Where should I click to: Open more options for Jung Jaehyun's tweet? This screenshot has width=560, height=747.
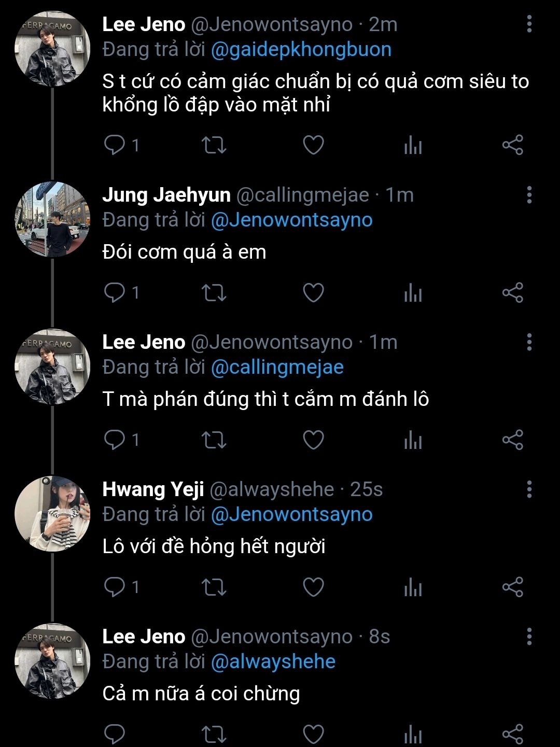click(529, 195)
